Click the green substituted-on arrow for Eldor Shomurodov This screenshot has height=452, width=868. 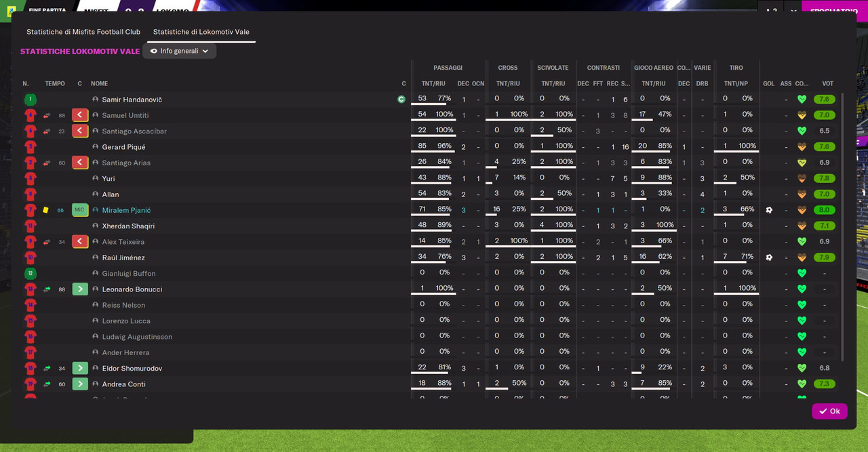point(80,368)
